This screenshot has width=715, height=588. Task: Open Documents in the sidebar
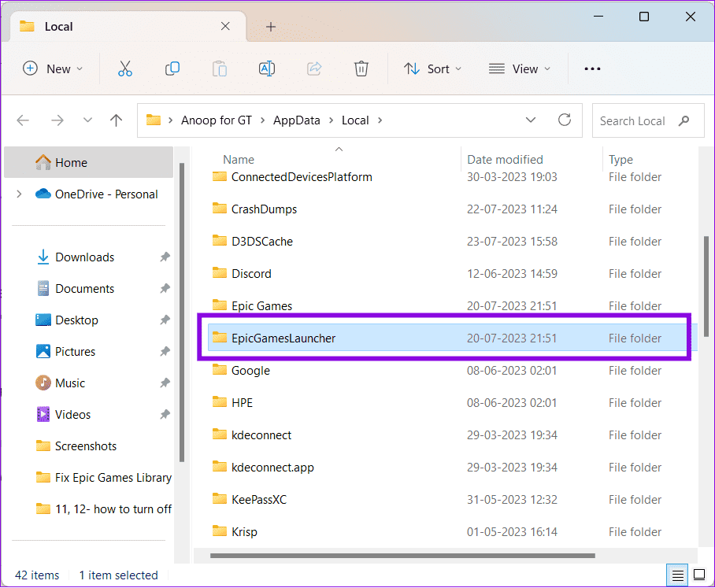90,289
